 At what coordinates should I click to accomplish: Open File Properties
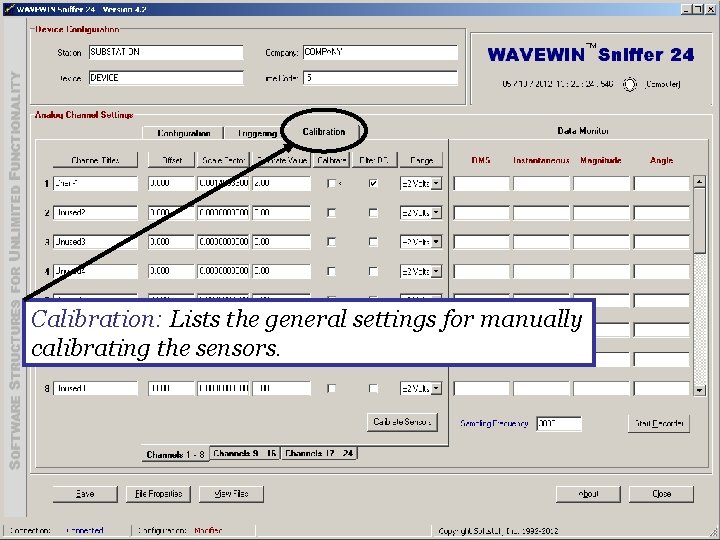pyautogui.click(x=158, y=494)
